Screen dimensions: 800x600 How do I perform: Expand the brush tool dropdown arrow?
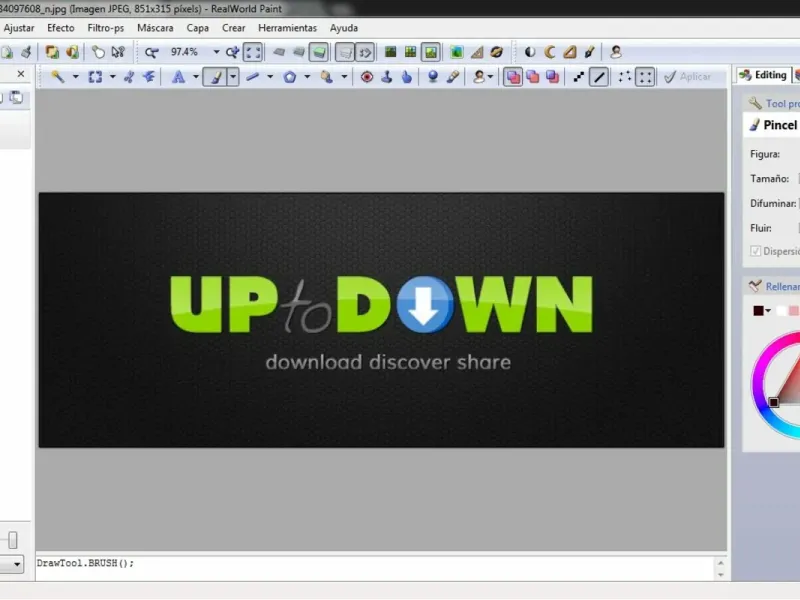pyautogui.click(x=233, y=77)
